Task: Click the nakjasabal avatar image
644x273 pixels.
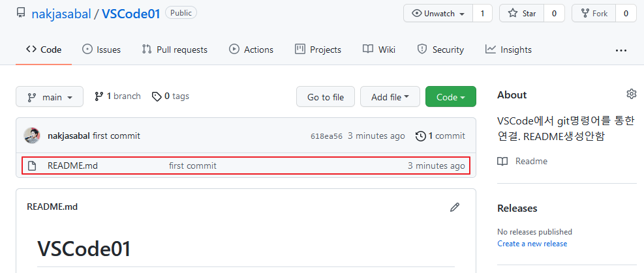Action: [x=31, y=136]
